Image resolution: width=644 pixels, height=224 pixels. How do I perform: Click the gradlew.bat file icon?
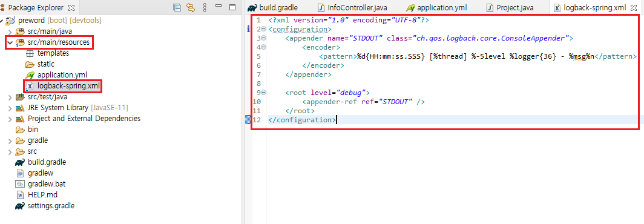click(20, 184)
